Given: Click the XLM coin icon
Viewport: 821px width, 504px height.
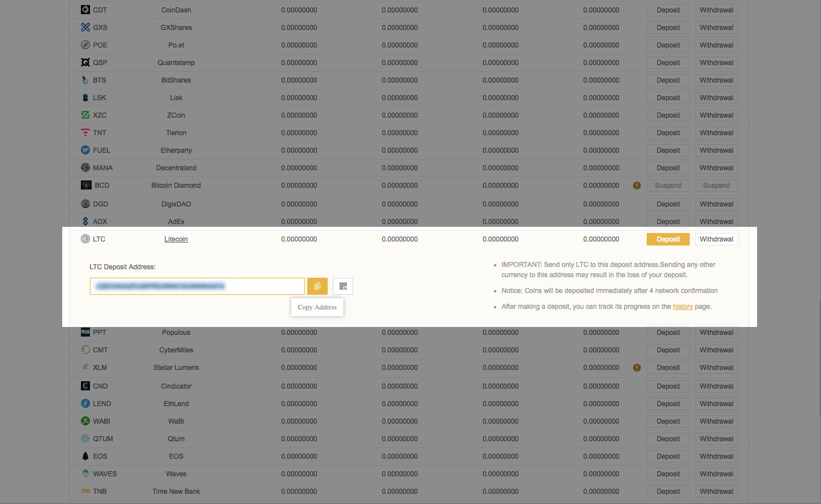Looking at the screenshot, I should coord(85,367).
